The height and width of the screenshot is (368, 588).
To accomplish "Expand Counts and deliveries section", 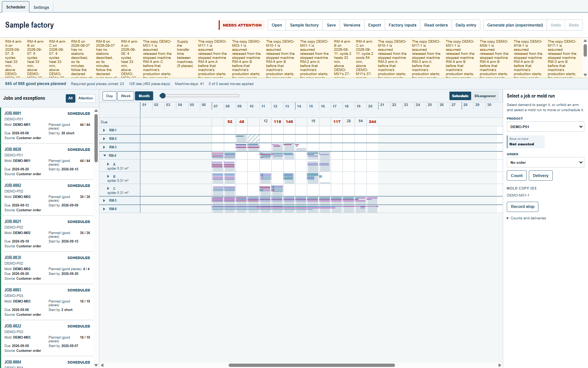I will pyautogui.click(x=526, y=218).
